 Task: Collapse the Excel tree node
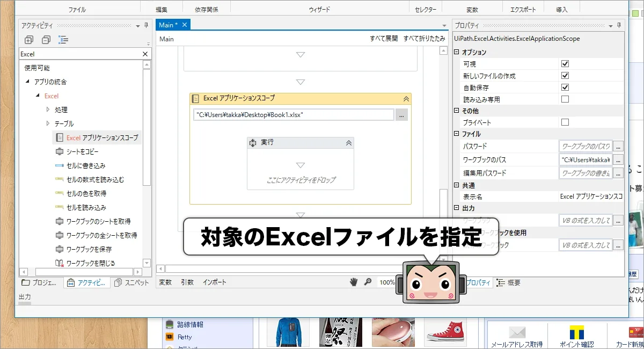38,96
